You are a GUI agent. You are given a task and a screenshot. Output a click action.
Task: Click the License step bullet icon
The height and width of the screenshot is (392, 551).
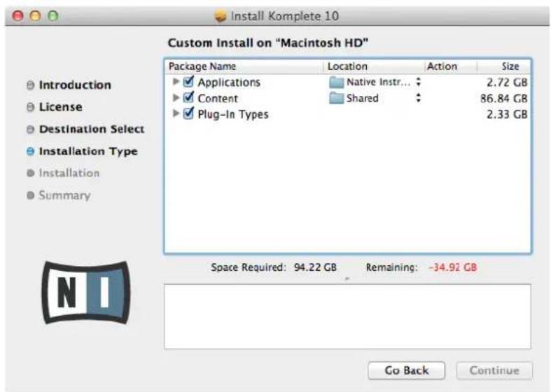click(31, 107)
